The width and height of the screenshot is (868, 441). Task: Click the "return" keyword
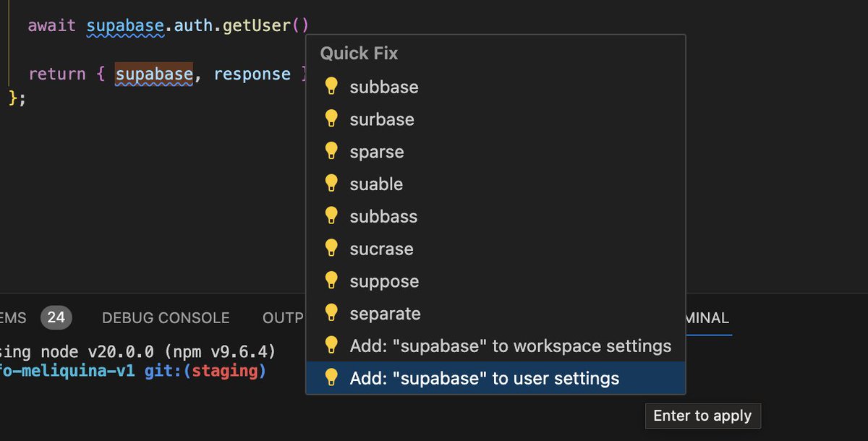coord(56,74)
